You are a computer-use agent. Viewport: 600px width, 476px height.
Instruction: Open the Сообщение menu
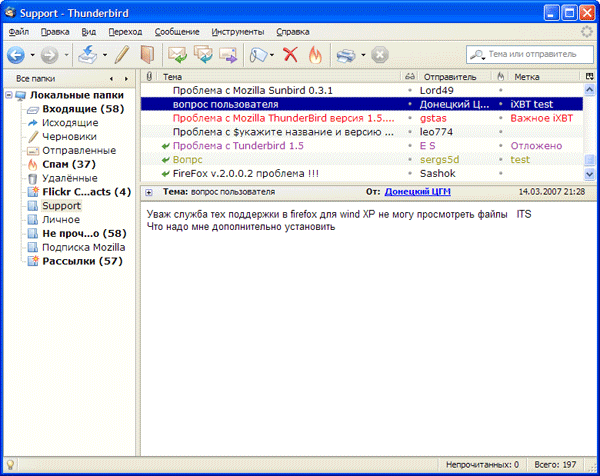[x=177, y=32]
